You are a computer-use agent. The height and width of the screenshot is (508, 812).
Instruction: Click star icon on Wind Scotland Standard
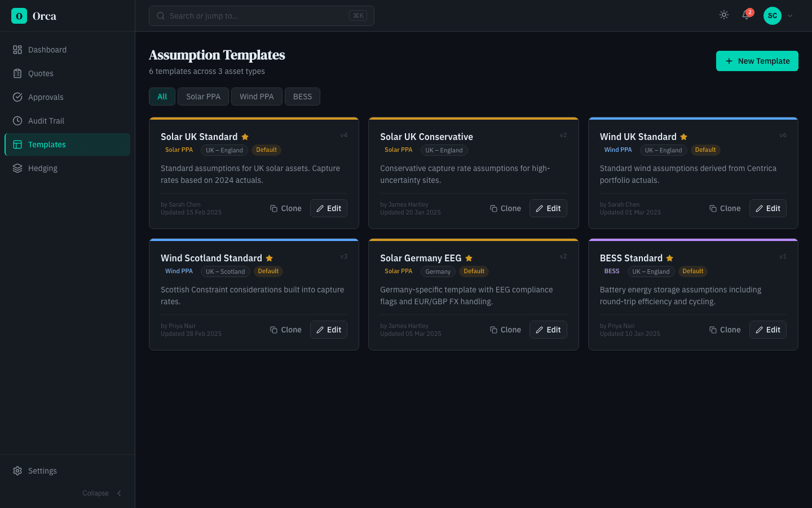click(270, 258)
